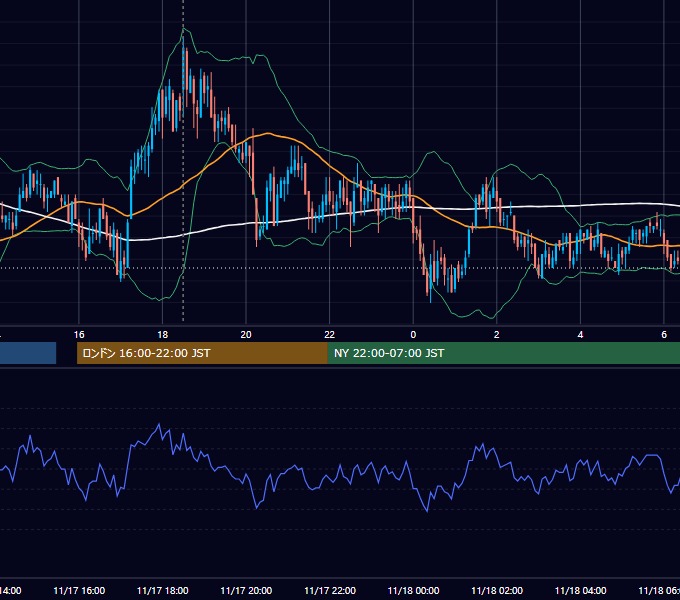Click the blue session bar before London
Image resolution: width=680 pixels, height=600 pixels.
28,353
